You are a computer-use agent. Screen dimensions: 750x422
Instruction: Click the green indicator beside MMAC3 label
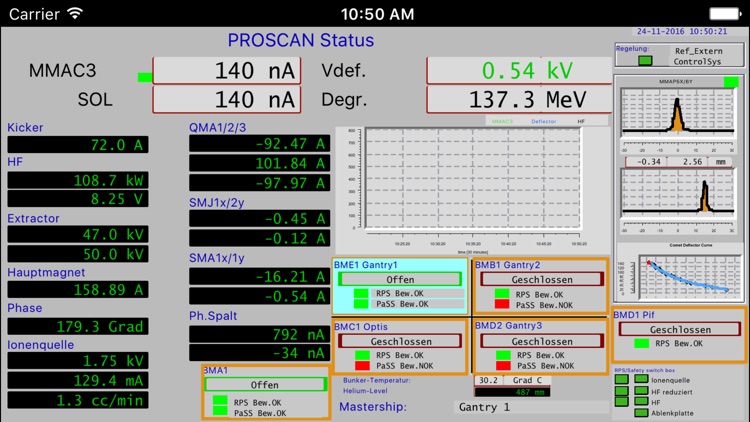(145, 77)
